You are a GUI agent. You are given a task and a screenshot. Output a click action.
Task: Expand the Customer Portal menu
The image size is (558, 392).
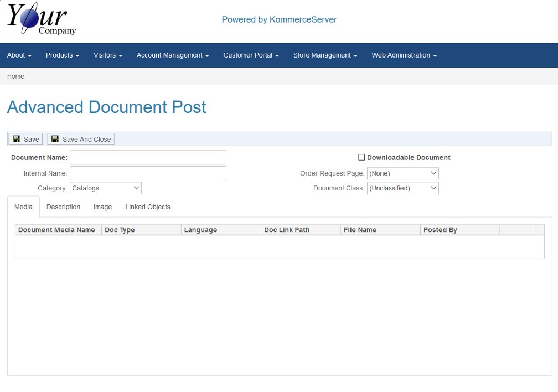251,55
